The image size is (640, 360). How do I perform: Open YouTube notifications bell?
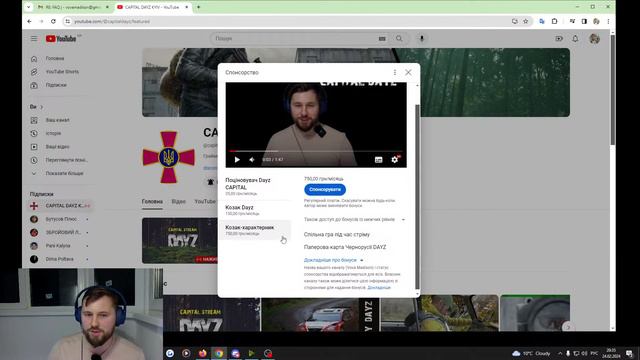(575, 38)
